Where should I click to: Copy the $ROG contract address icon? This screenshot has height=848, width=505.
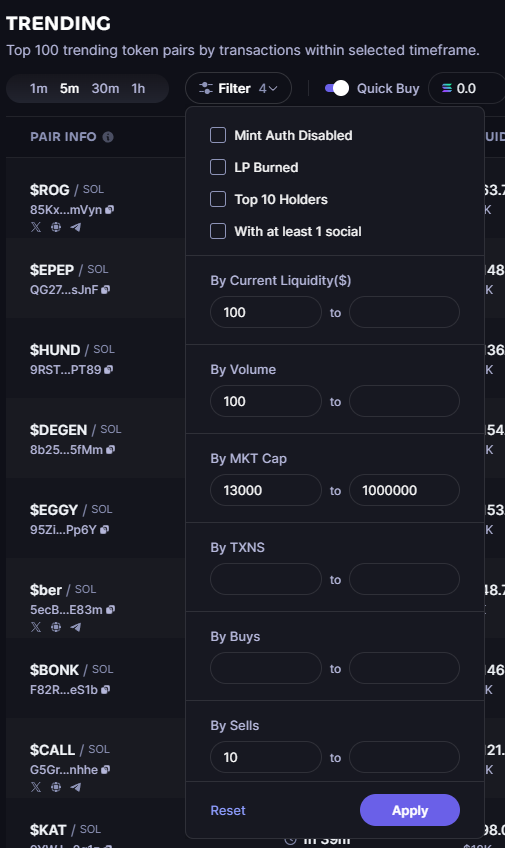(110, 209)
